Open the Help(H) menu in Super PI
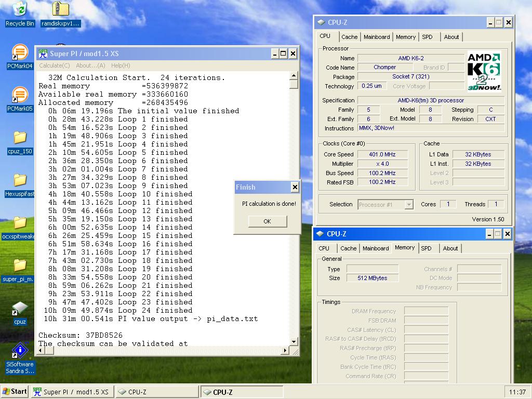Image resolution: width=532 pixels, height=399 pixels. point(121,65)
